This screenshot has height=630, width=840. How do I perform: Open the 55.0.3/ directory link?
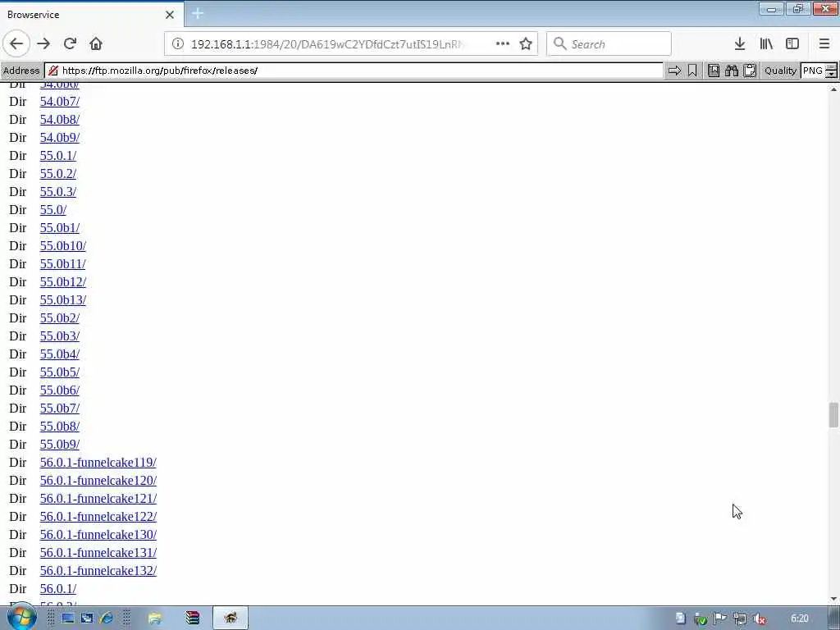tap(58, 192)
